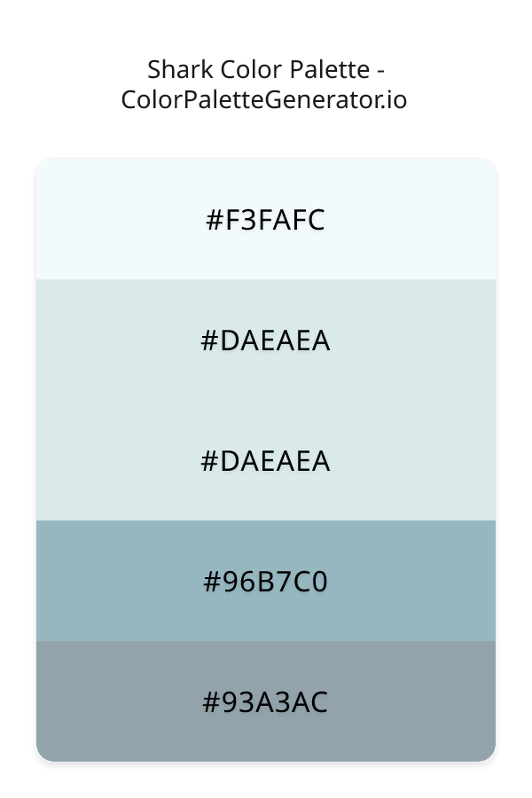Click left of the #96B7C0 label inside its swatch
This screenshot has height=798, width=532.
click(x=115, y=582)
